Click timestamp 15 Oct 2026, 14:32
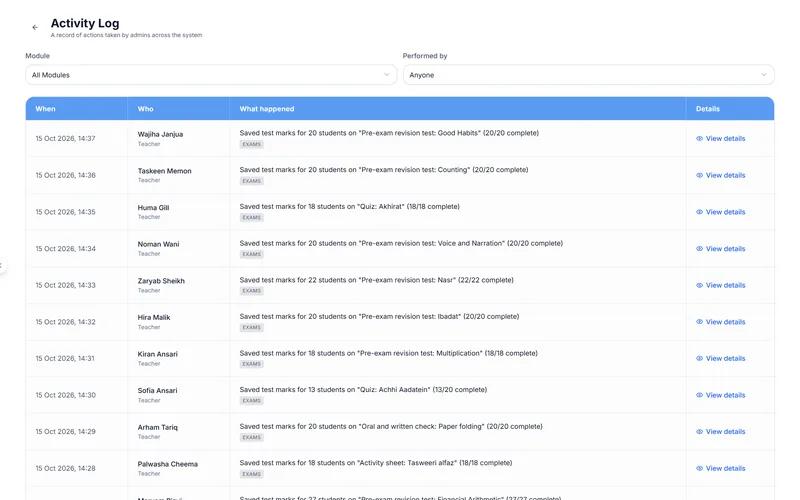Viewport: 800px width, 500px height. coord(65,322)
